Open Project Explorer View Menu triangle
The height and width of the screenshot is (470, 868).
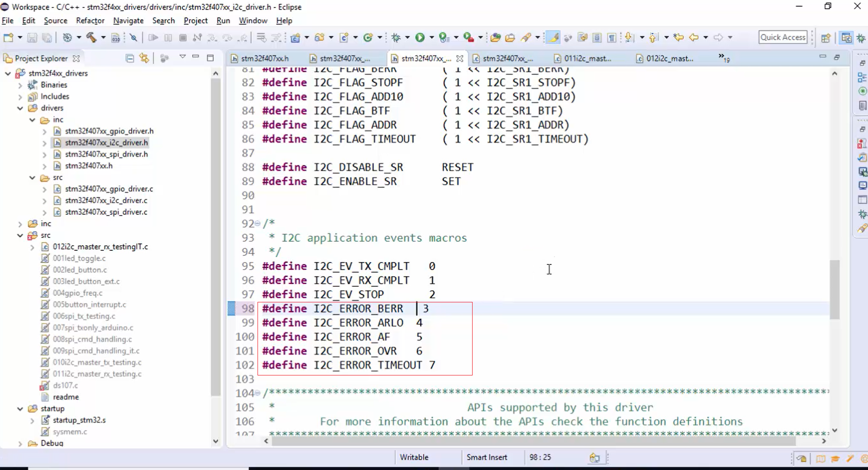pyautogui.click(x=182, y=57)
